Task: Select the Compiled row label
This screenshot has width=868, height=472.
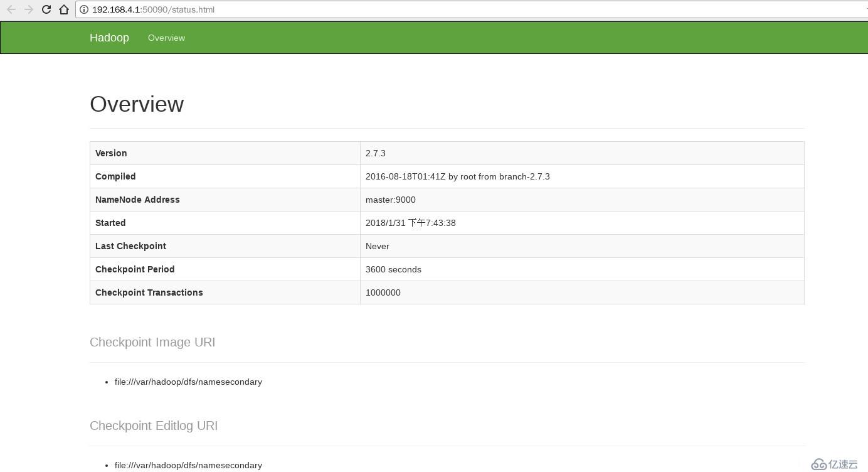Action: coord(115,176)
